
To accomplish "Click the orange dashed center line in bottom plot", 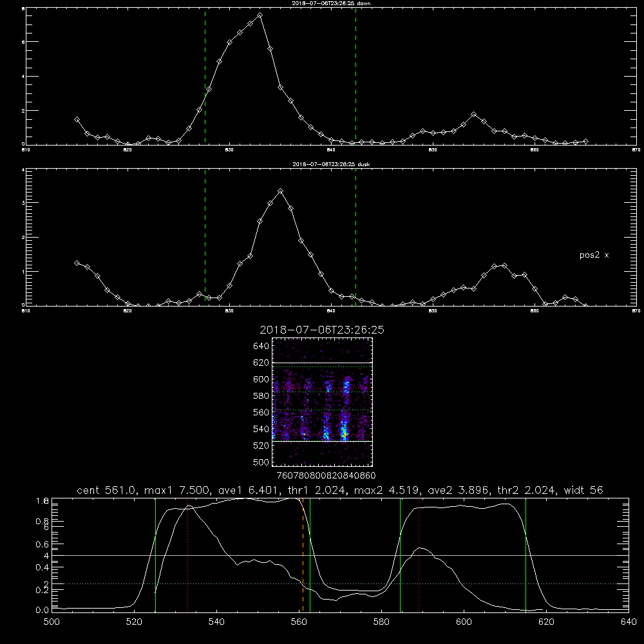I will point(303,554).
